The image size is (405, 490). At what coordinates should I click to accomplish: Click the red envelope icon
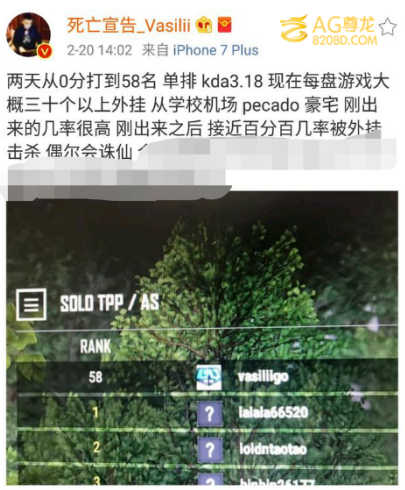click(x=225, y=25)
